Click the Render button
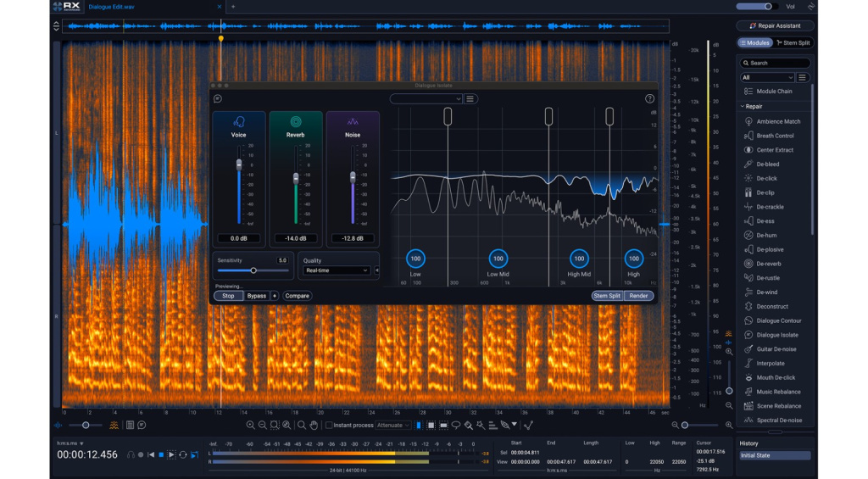The image size is (868, 479). (638, 296)
